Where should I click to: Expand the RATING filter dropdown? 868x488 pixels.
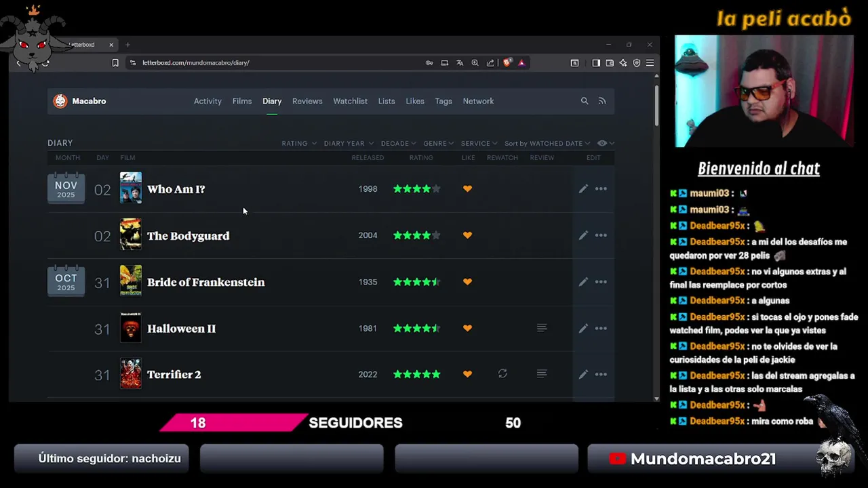[299, 143]
